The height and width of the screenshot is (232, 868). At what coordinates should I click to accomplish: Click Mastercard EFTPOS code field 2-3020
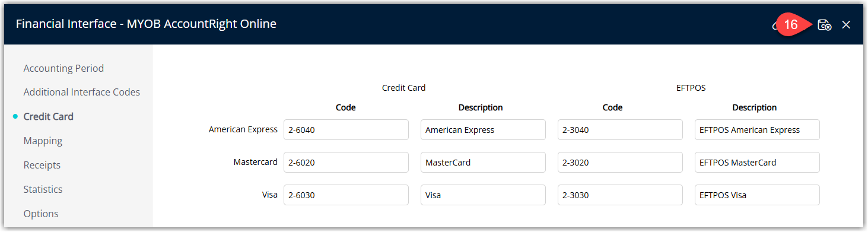point(620,163)
